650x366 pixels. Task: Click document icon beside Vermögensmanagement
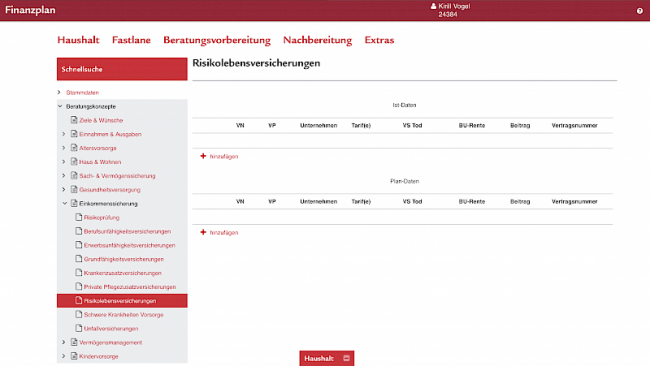[x=74, y=342]
